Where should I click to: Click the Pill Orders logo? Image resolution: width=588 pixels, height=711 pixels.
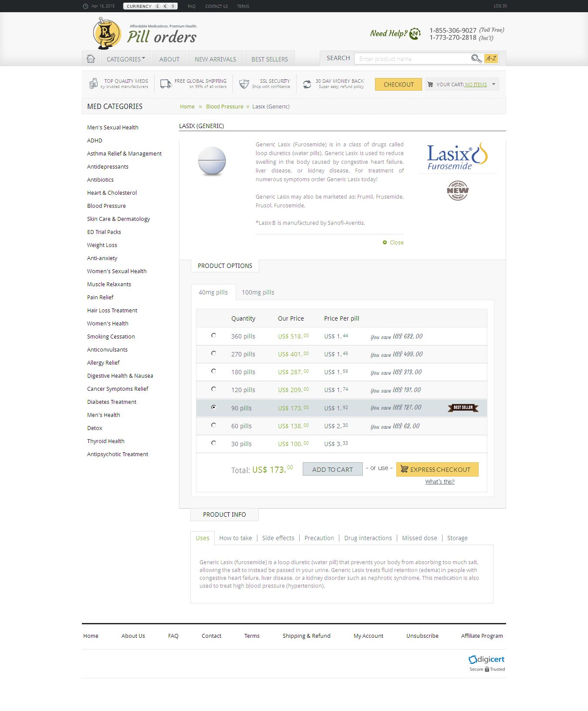pos(145,33)
